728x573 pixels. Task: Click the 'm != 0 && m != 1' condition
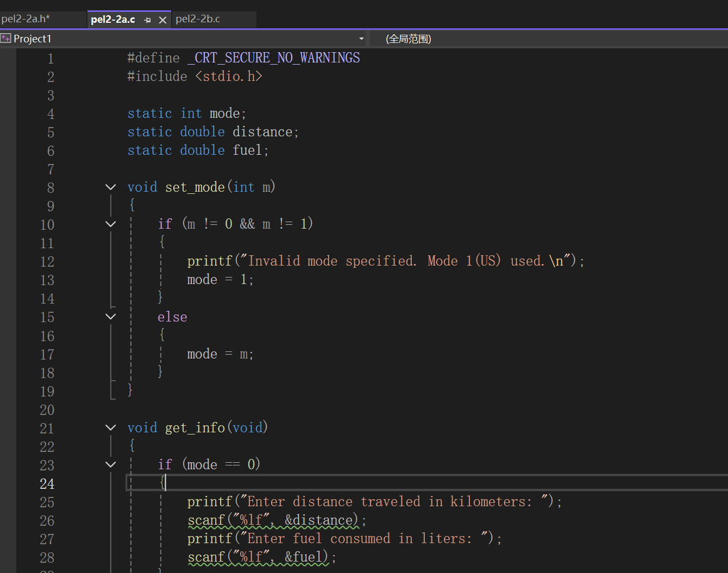pyautogui.click(x=248, y=224)
